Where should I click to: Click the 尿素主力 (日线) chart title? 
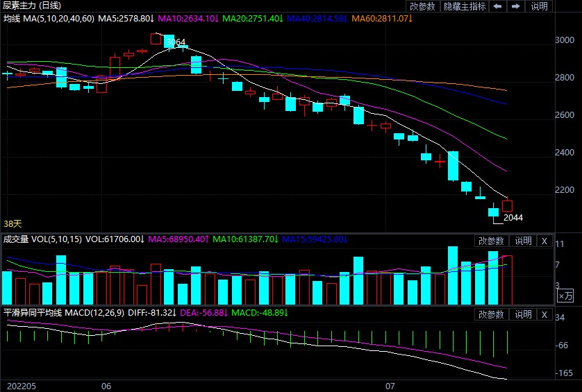click(x=32, y=5)
